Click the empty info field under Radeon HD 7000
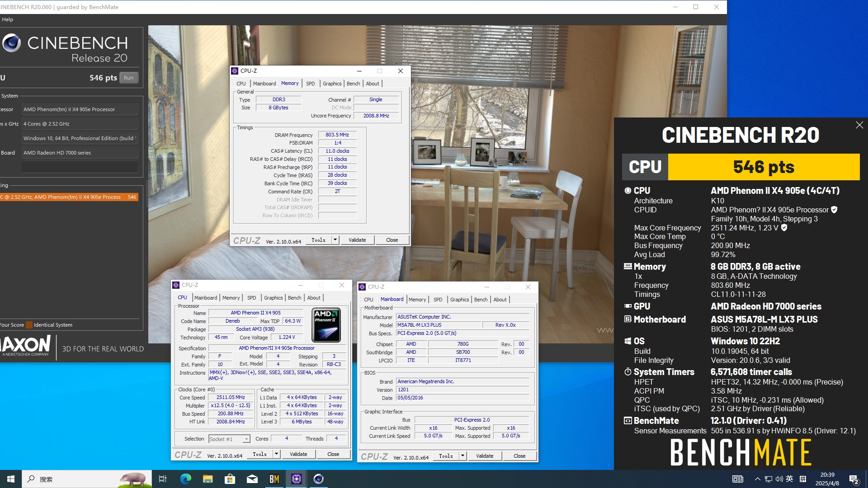The image size is (868, 488). (80, 167)
